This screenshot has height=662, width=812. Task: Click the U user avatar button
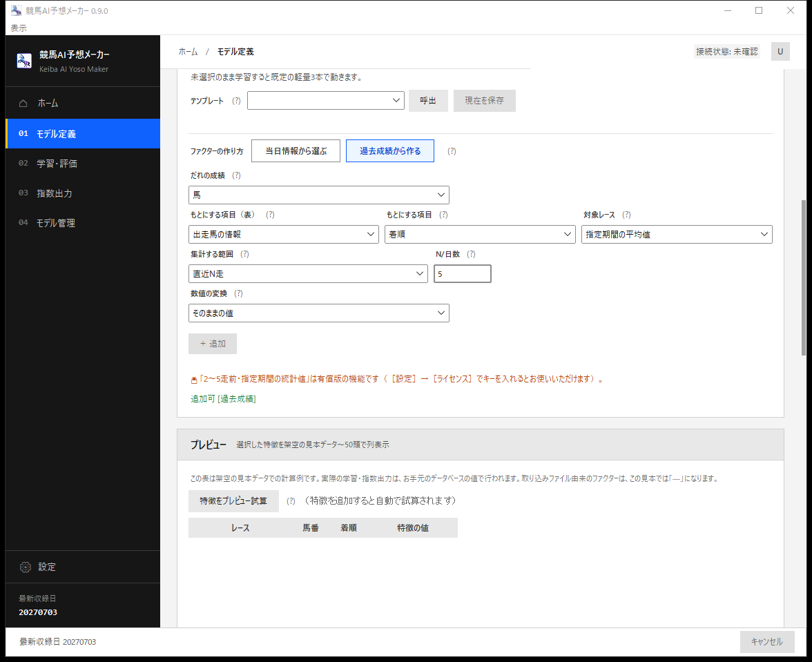[x=780, y=51]
